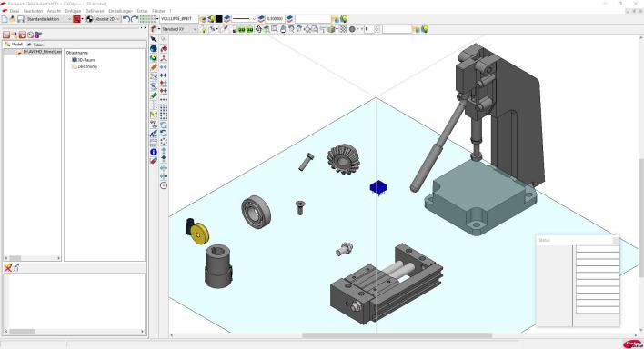
Task: Click the Undo arrow in the toolbar
Action: [x=126, y=19]
